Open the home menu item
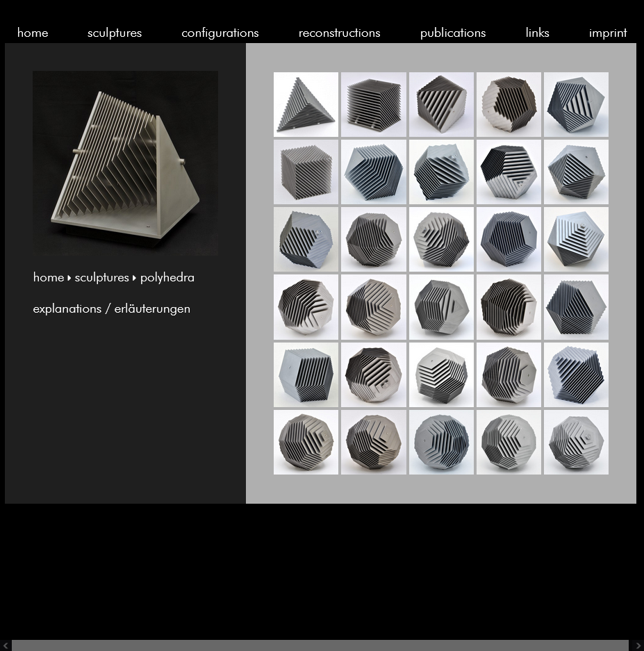 click(x=33, y=33)
